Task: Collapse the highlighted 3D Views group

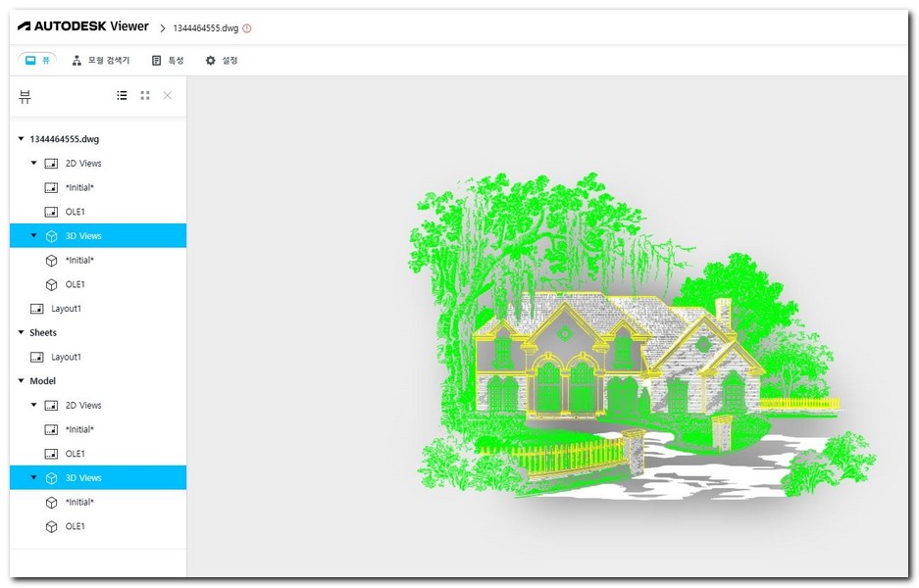Action: [33, 235]
